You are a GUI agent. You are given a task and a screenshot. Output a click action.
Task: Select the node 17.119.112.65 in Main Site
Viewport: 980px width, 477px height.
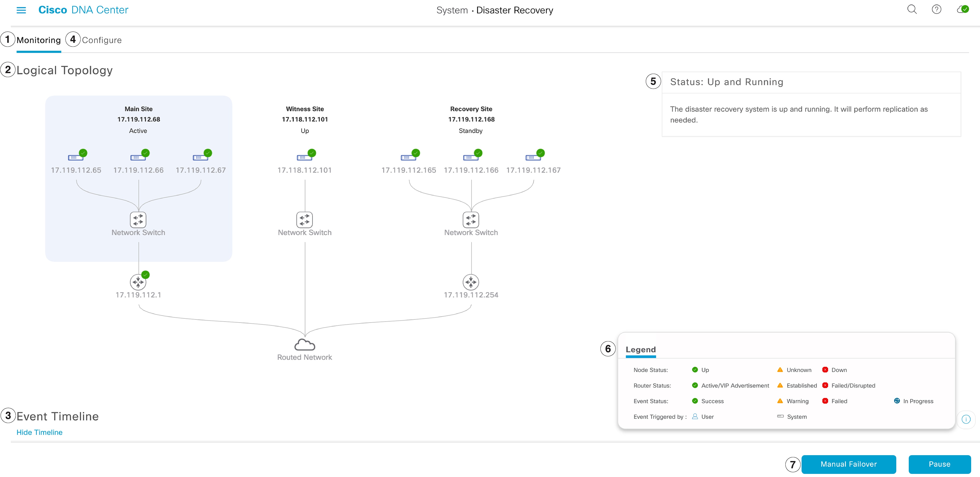76,157
